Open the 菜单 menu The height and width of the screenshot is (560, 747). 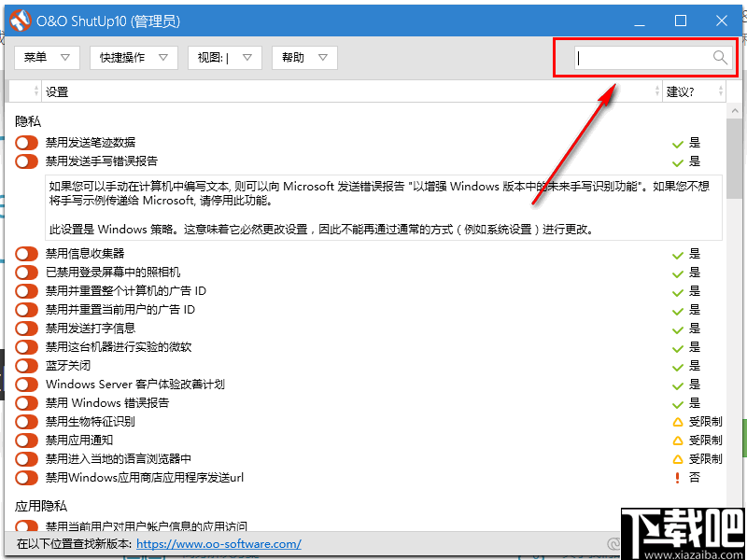click(x=46, y=57)
